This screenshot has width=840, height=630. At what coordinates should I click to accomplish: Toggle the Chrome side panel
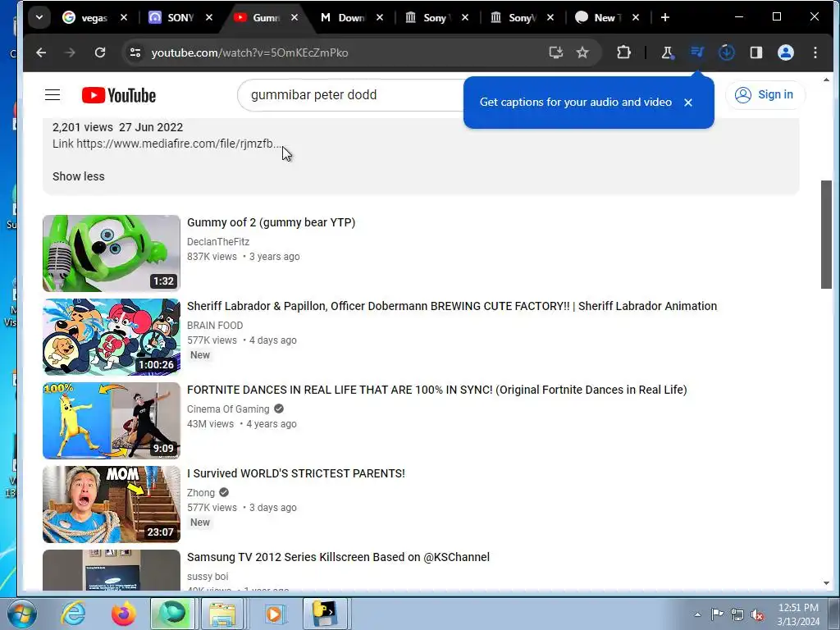(x=756, y=52)
